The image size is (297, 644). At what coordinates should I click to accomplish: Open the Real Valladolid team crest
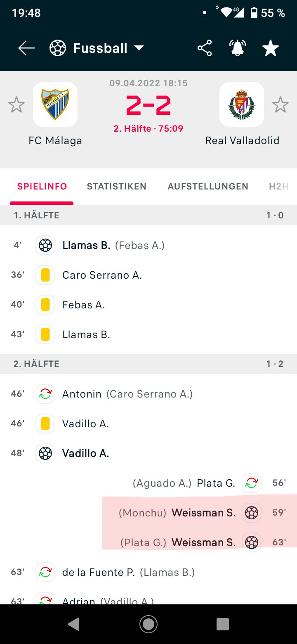(x=242, y=104)
